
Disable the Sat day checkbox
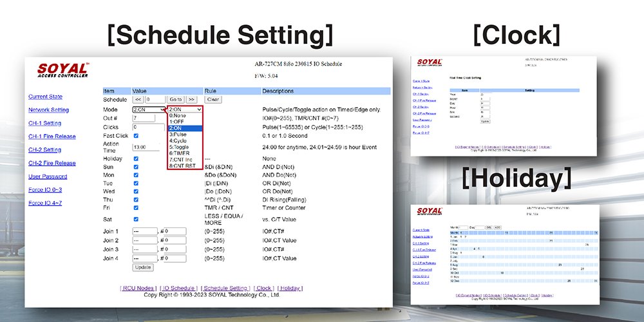[135, 220]
